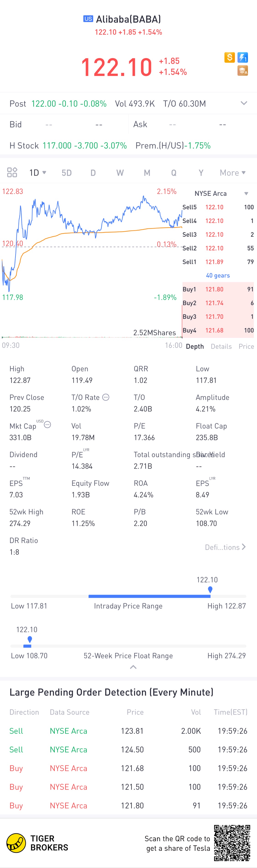
Task: Tap the Tesla share QR code
Action: pos(232,843)
